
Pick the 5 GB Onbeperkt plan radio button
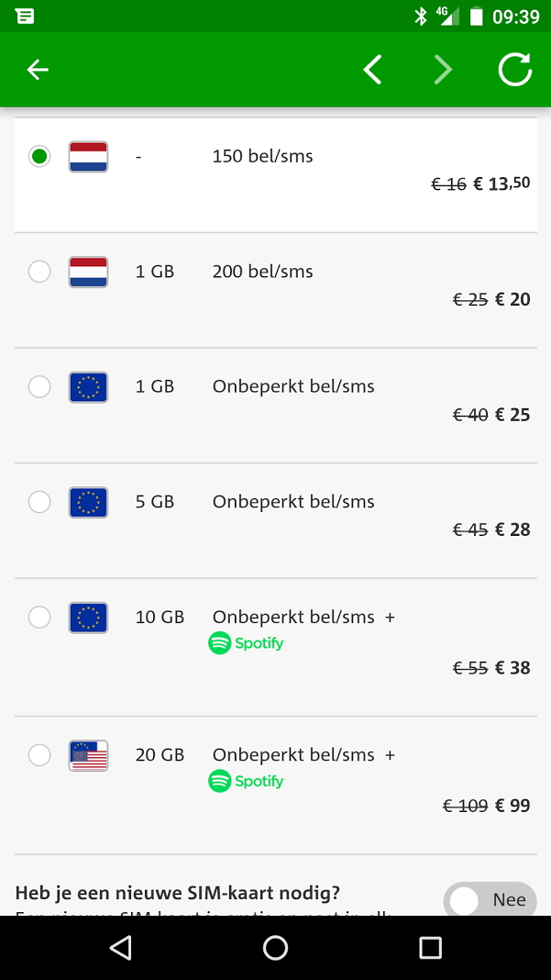point(39,502)
